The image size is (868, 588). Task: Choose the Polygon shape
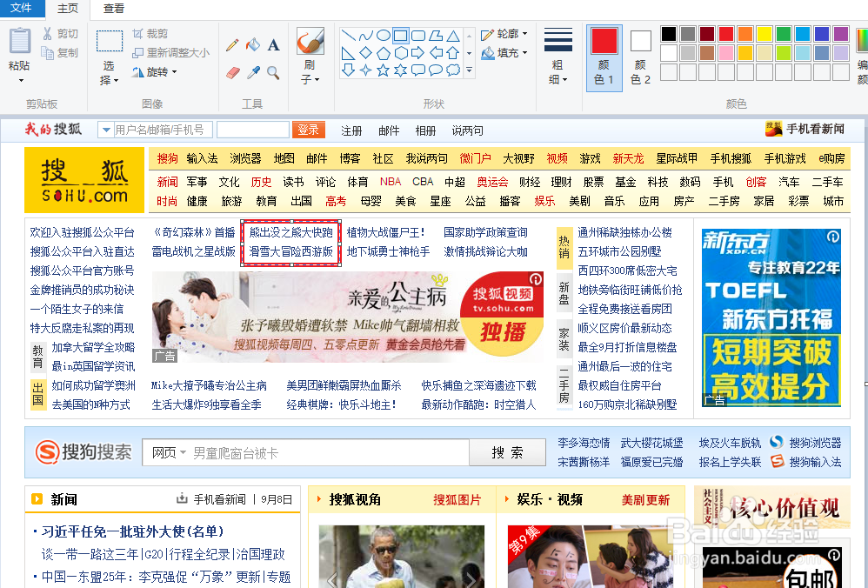pyautogui.click(x=437, y=36)
